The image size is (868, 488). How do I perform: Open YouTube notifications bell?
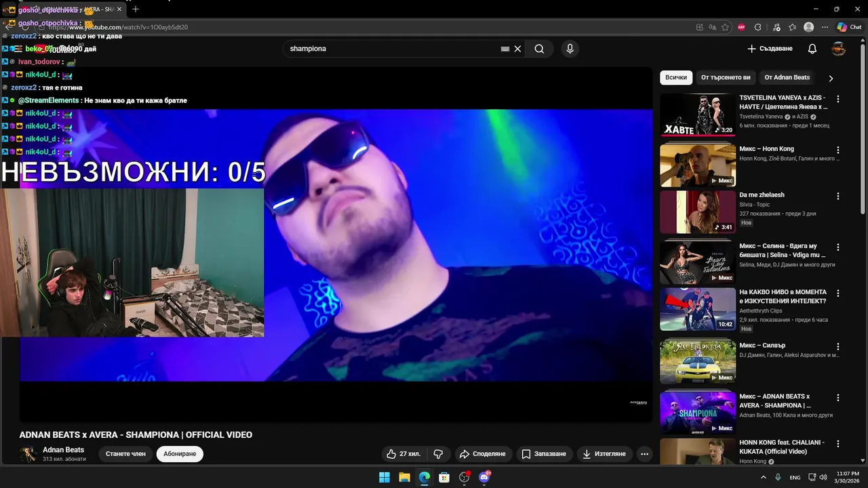[812, 49]
